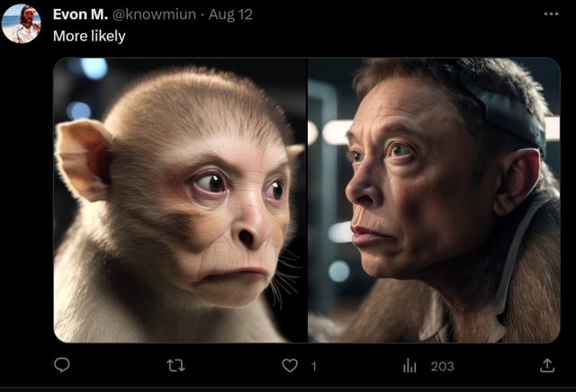This screenshot has height=392, width=576.
Task: Click the blue bokeh light above the monkey
Action: [x=94, y=68]
